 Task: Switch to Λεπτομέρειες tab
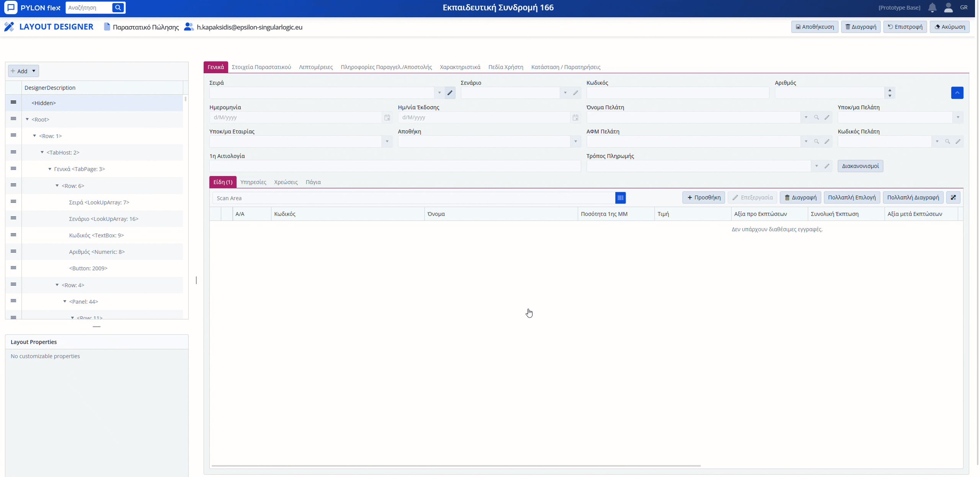[316, 67]
